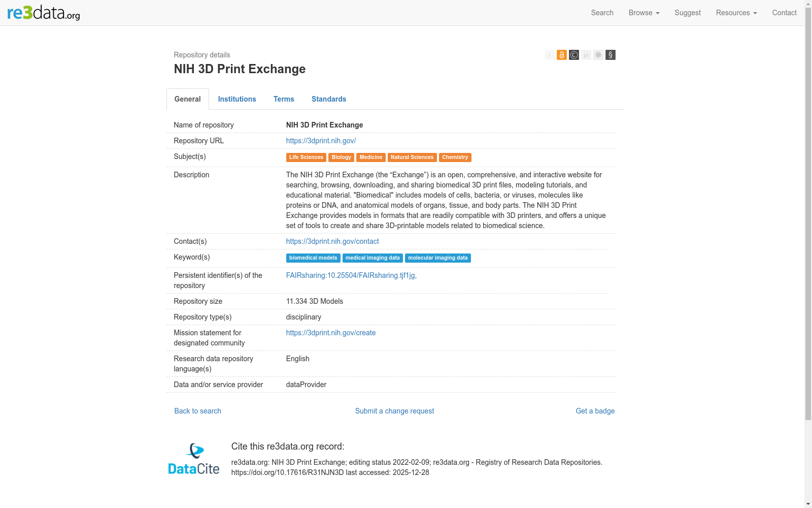Image resolution: width=812 pixels, height=508 pixels.
Task: Click the scrollbar up arrow
Action: (x=808, y=4)
